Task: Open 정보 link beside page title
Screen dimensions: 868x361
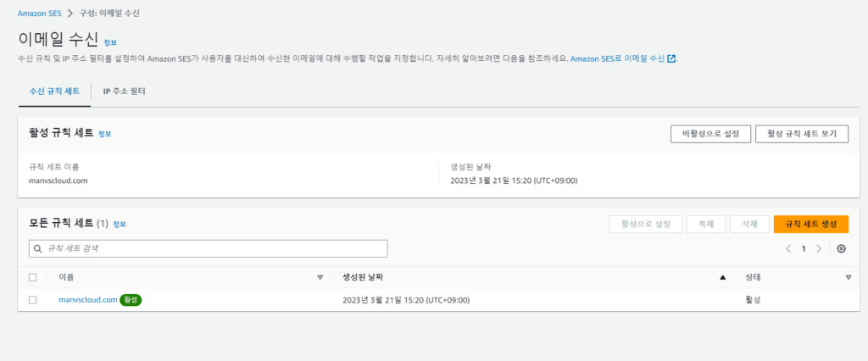Action: pyautogui.click(x=110, y=42)
